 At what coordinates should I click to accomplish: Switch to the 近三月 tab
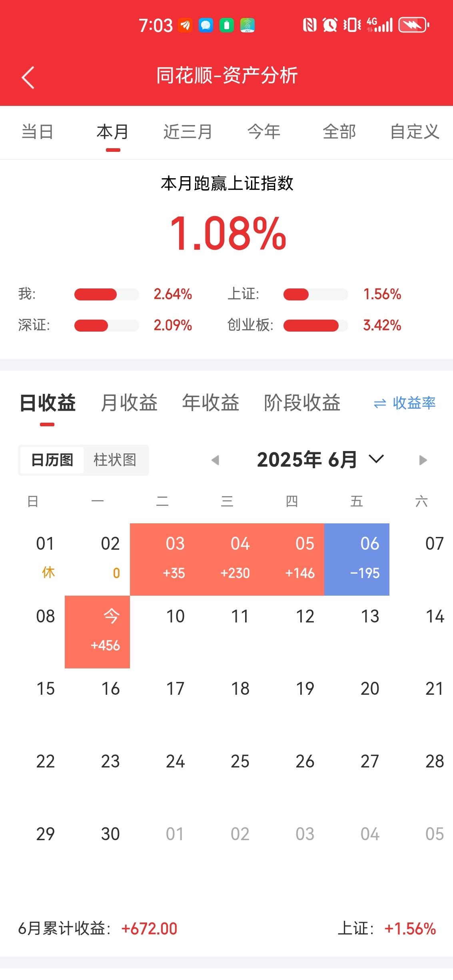point(188,132)
